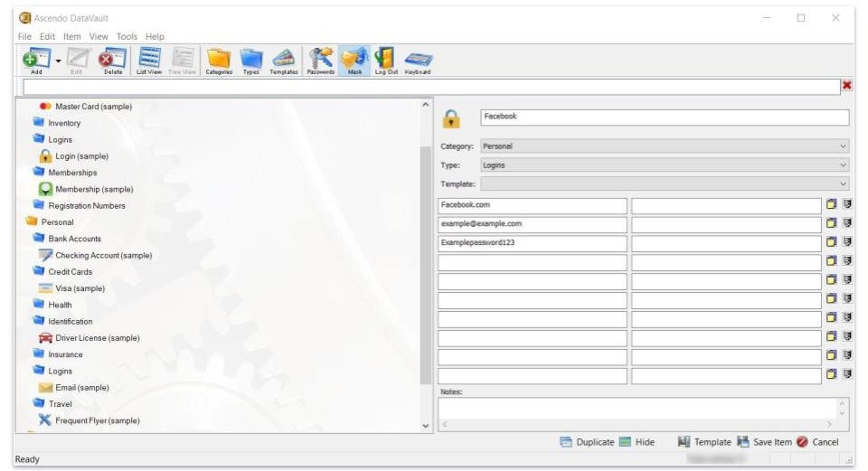
Task: Toggle the Mask toolbar button
Action: point(354,61)
